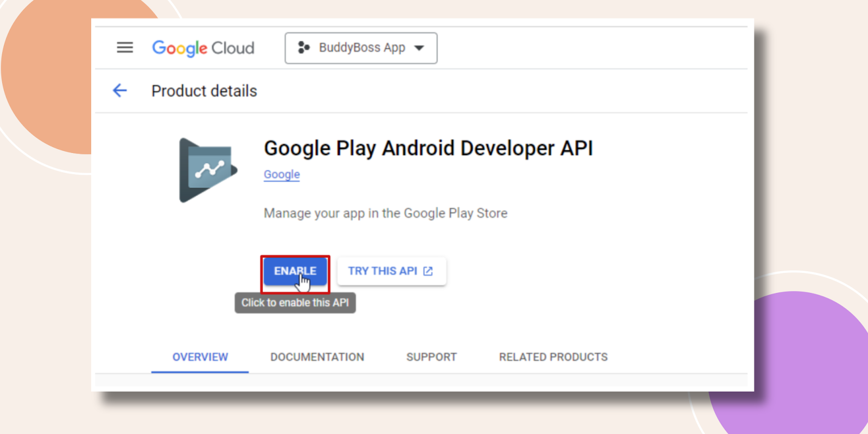Go back with the blue arrow
The image size is (868, 434).
[x=120, y=91]
